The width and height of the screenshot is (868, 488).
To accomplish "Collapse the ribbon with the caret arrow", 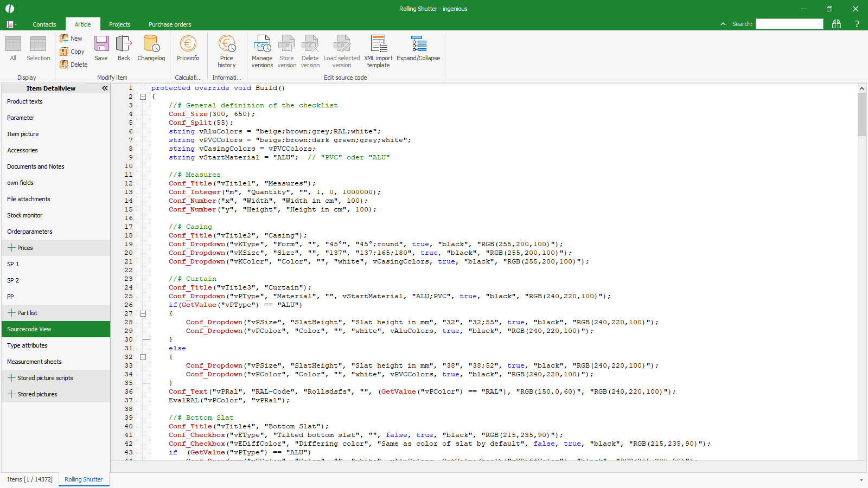I will pos(723,24).
